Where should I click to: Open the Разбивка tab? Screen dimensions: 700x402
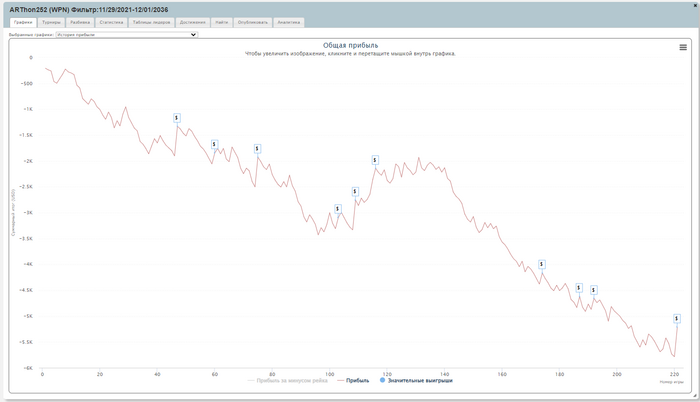[80, 22]
